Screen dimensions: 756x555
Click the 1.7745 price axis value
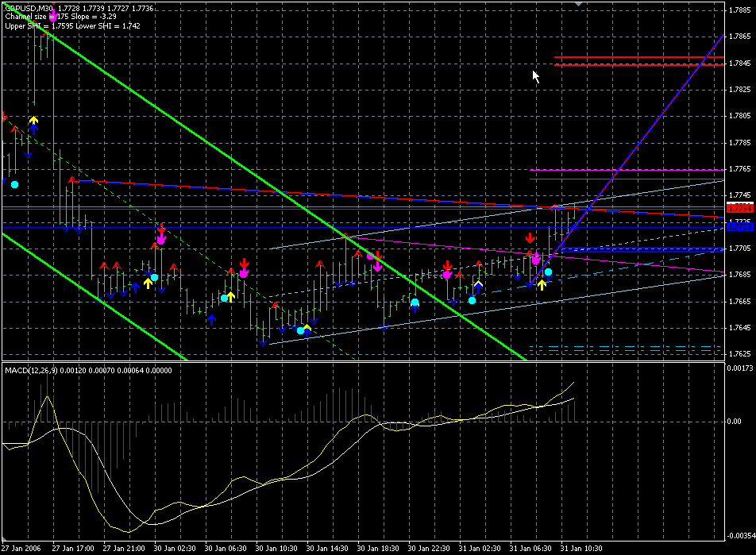click(739, 195)
